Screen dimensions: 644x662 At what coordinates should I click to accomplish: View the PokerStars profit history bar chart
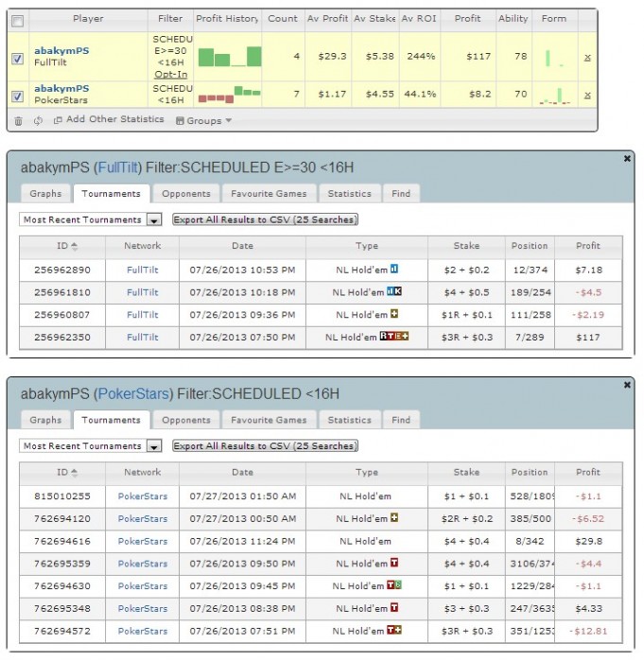point(230,95)
